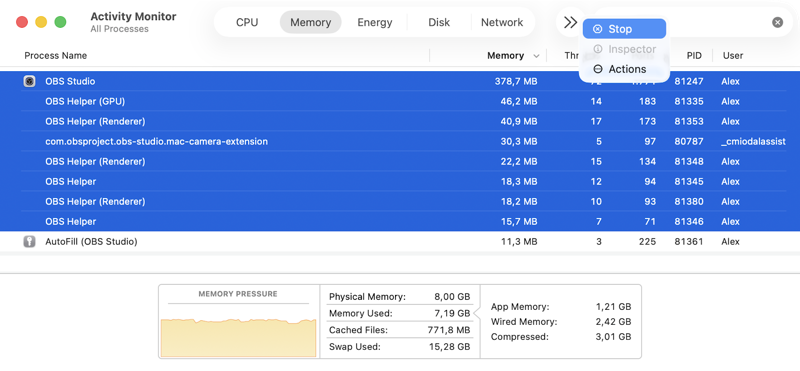Open the toolbar overflow chevrons
This screenshot has height=371, width=800.
tap(570, 22)
